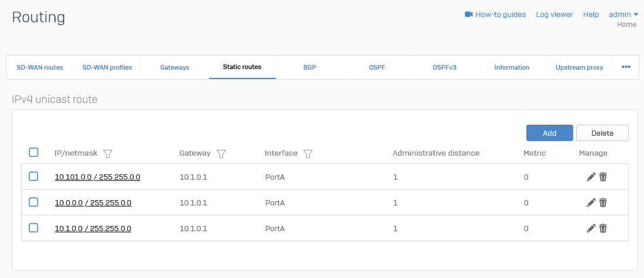Click trash icon for the 10.0.0.0 route

tap(603, 203)
